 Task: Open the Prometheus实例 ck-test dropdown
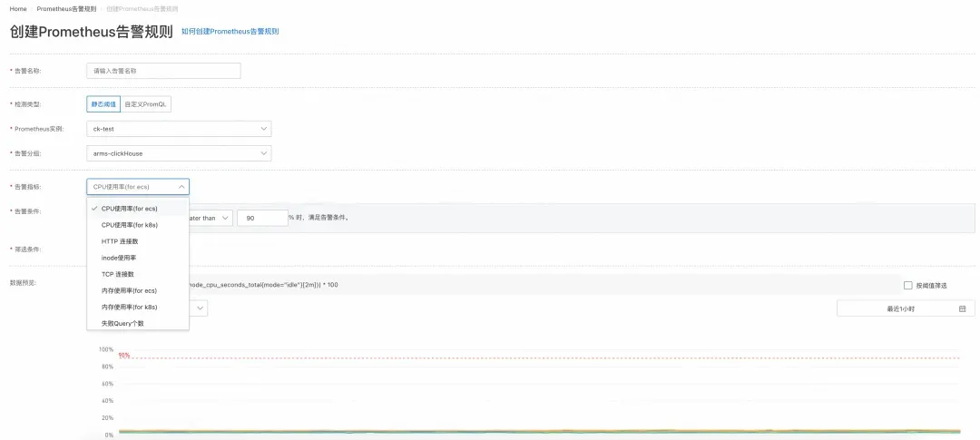click(179, 129)
